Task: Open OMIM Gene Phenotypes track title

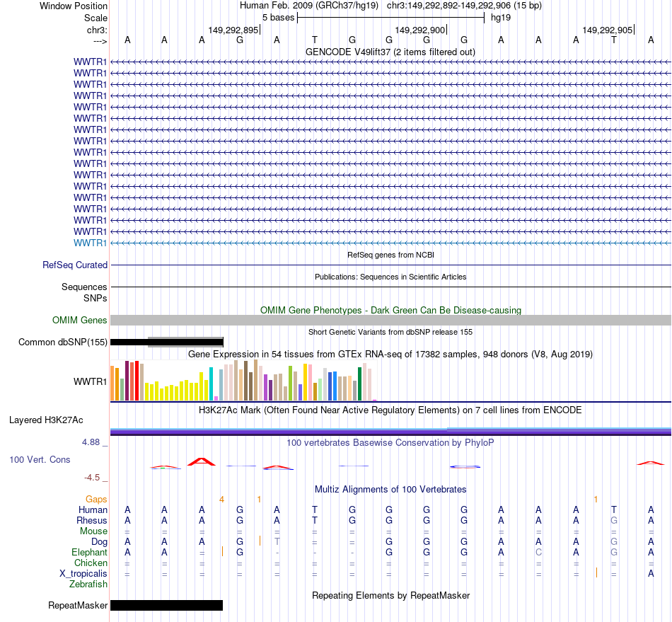Action: [390, 310]
